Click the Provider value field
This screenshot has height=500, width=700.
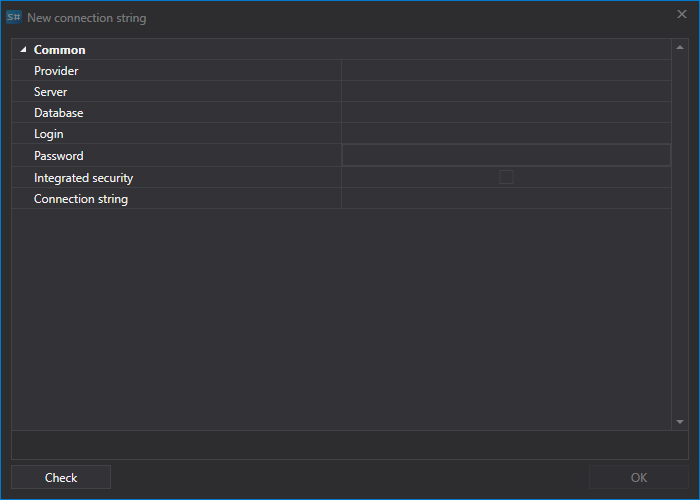coord(506,71)
